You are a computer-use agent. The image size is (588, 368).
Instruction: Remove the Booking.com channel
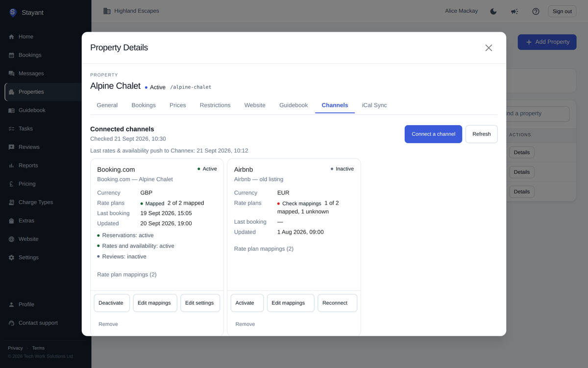tap(108, 324)
